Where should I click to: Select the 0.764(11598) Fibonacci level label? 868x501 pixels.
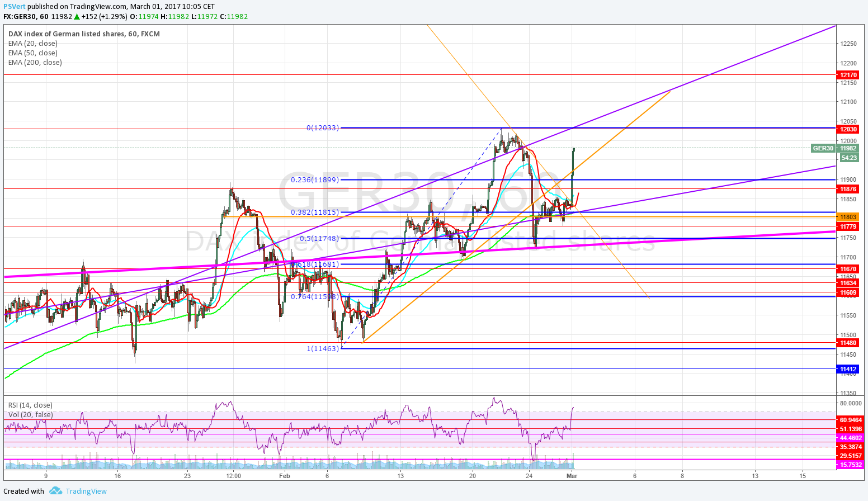point(315,296)
